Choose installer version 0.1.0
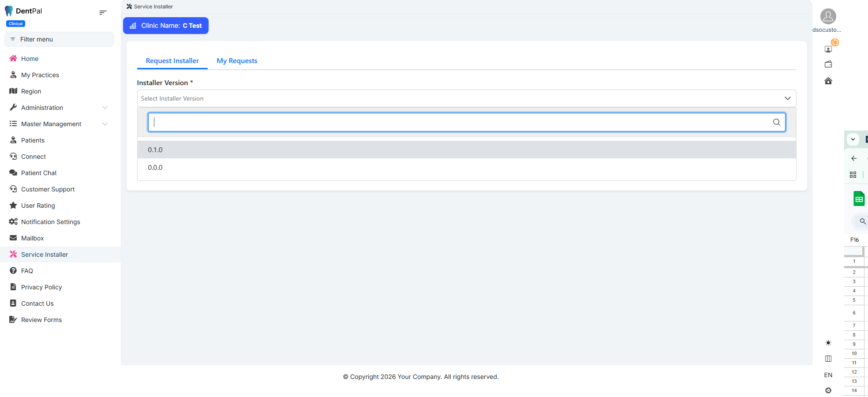 (155, 150)
